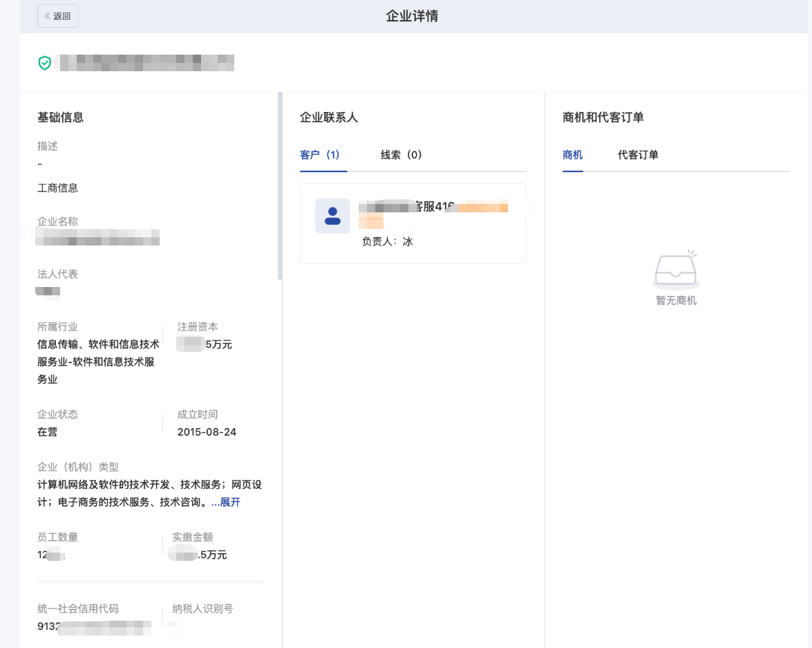Open the customer contact card 负责人：冰
This screenshot has width=812, height=648.
coord(413,223)
